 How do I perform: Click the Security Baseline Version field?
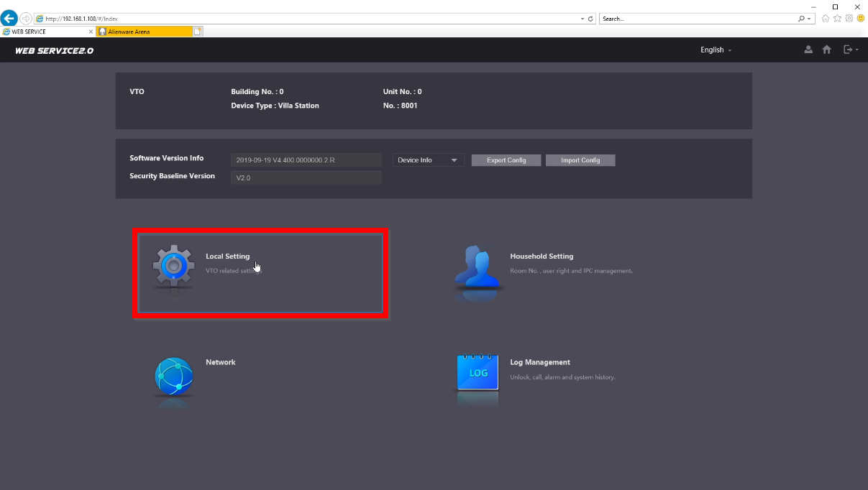pyautogui.click(x=306, y=177)
